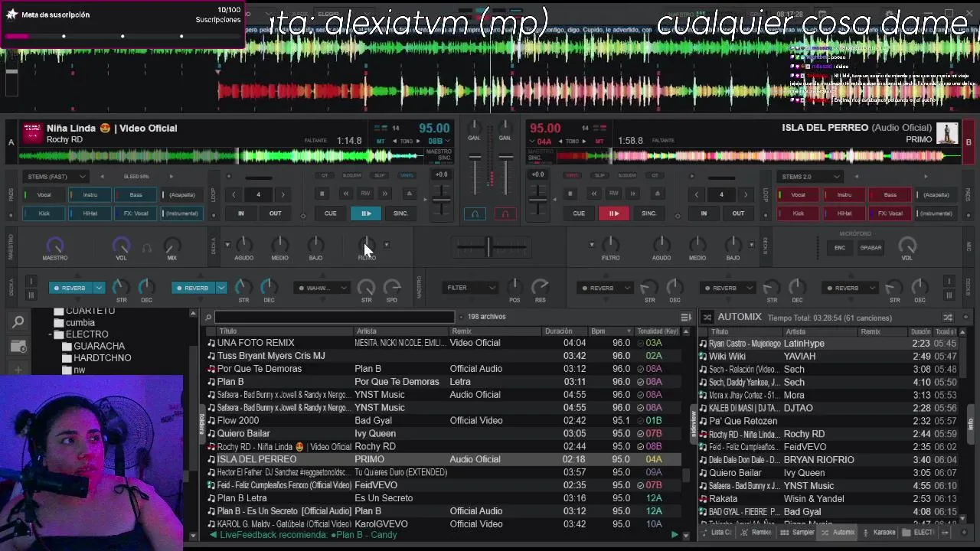This screenshot has height=551, width=980.
Task: Click the folder icon in left sidebar
Action: (x=18, y=347)
